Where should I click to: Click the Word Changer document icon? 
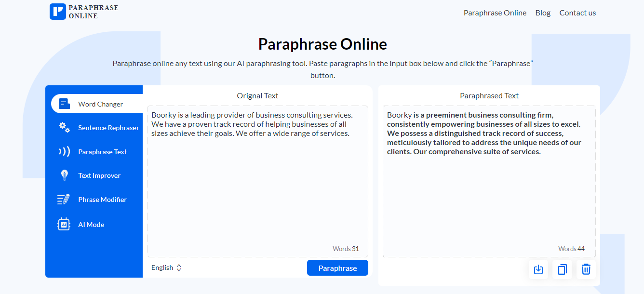(x=64, y=104)
